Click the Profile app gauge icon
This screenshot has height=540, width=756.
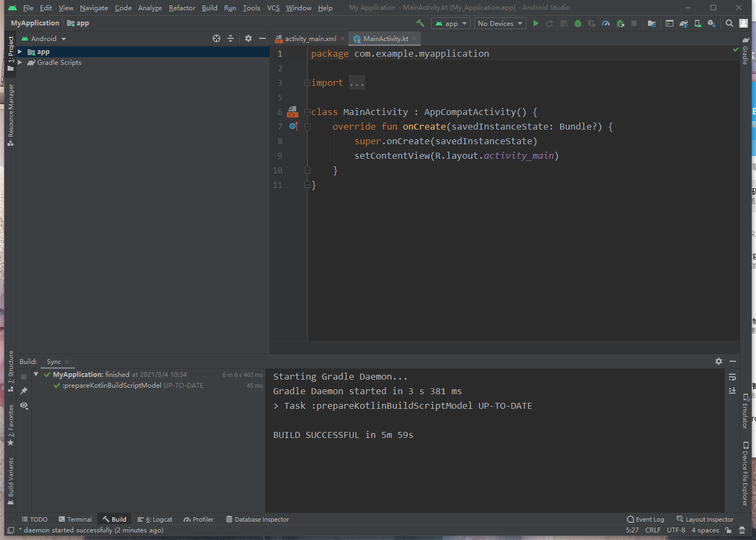coord(606,23)
